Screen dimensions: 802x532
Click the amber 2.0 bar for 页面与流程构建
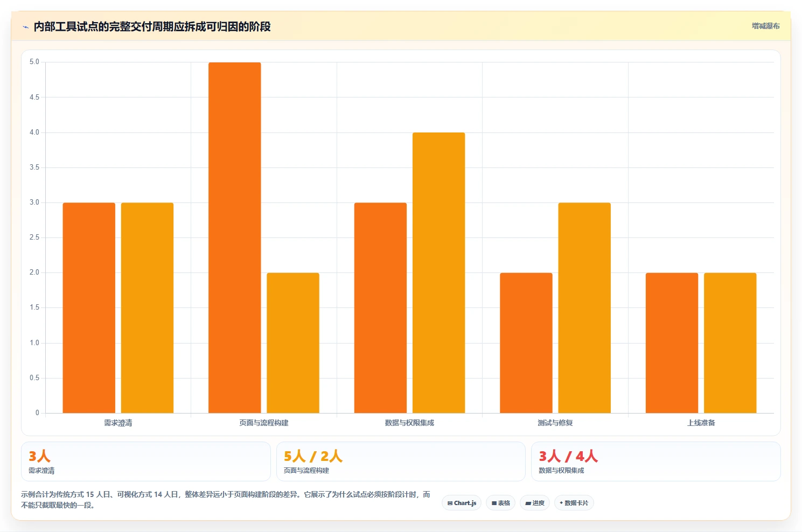pyautogui.click(x=293, y=343)
